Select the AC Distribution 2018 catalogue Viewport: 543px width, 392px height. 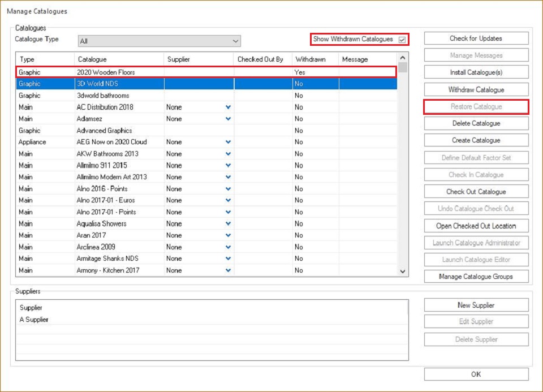tap(105, 107)
